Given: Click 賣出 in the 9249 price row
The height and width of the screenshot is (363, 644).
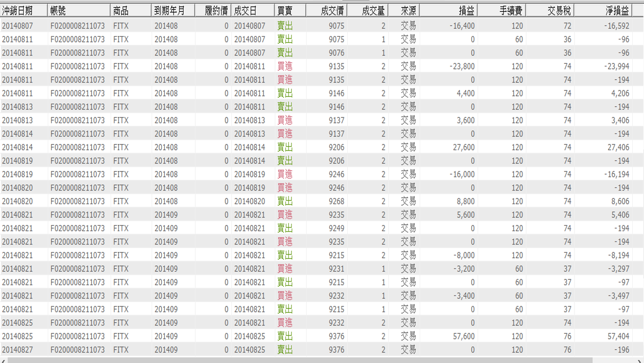Looking at the screenshot, I should click(285, 228).
